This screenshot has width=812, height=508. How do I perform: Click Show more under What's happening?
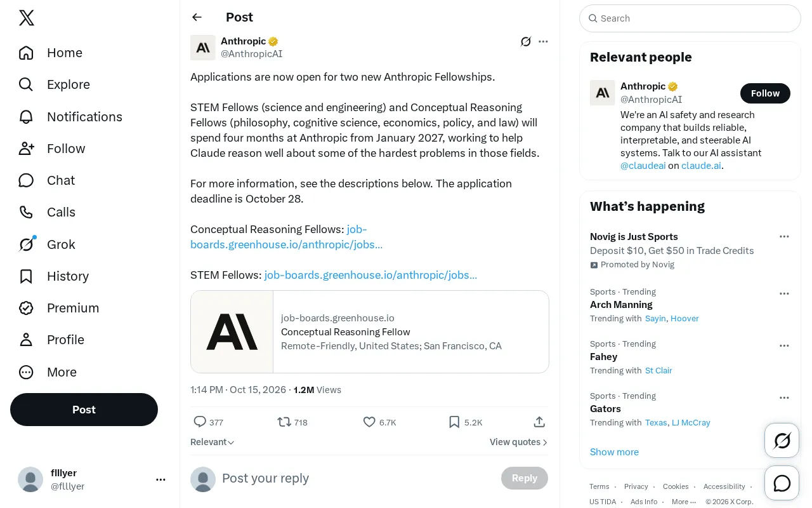point(614,452)
